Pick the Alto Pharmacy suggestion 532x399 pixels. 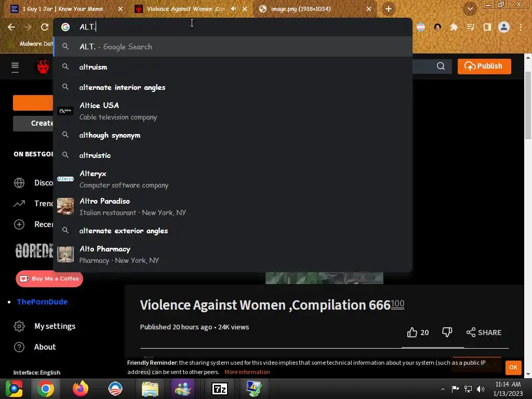(233, 255)
